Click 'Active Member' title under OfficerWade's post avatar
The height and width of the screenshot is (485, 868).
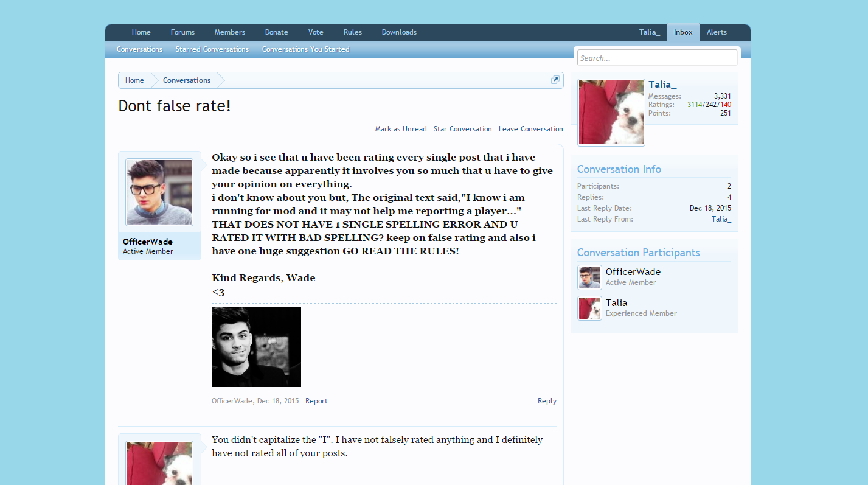pos(148,251)
